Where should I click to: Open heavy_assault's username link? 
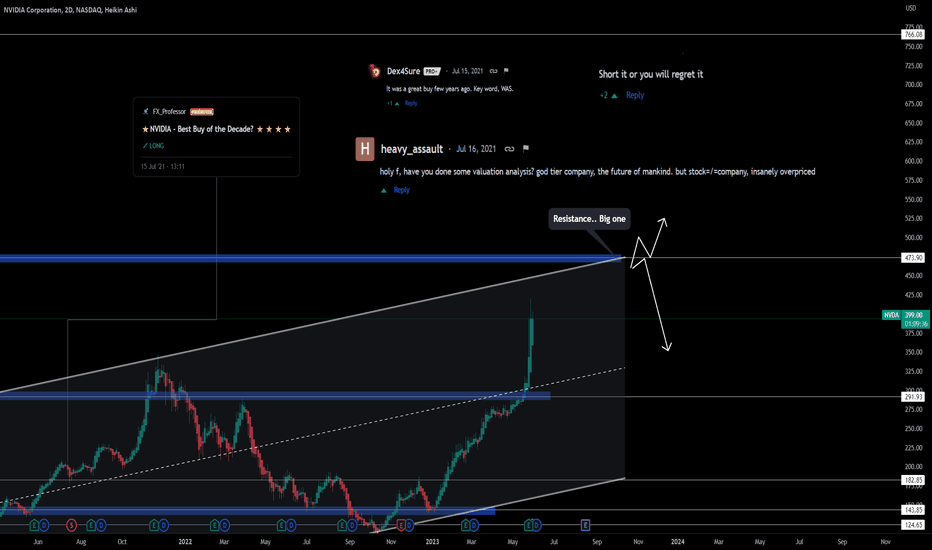(x=412, y=149)
